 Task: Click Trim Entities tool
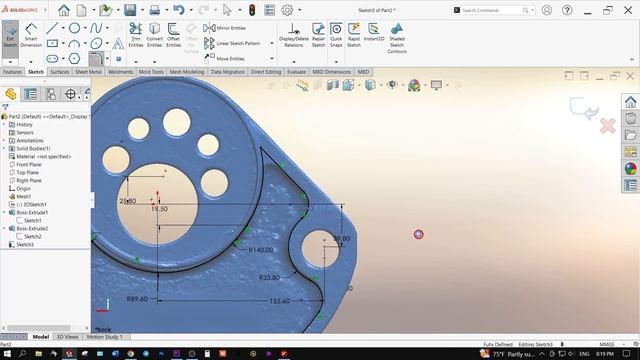pyautogui.click(x=136, y=35)
